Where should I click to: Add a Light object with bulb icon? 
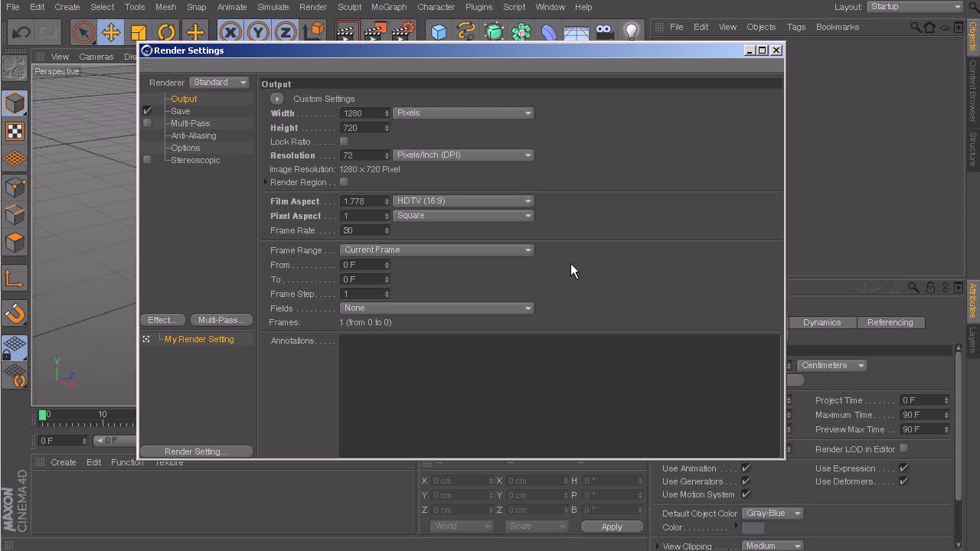(x=631, y=32)
